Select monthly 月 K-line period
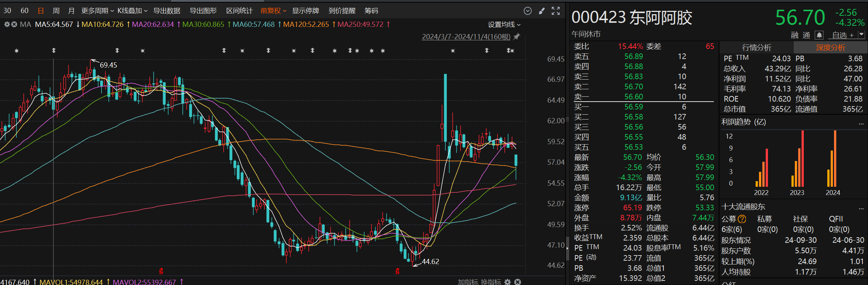 pyautogui.click(x=71, y=11)
